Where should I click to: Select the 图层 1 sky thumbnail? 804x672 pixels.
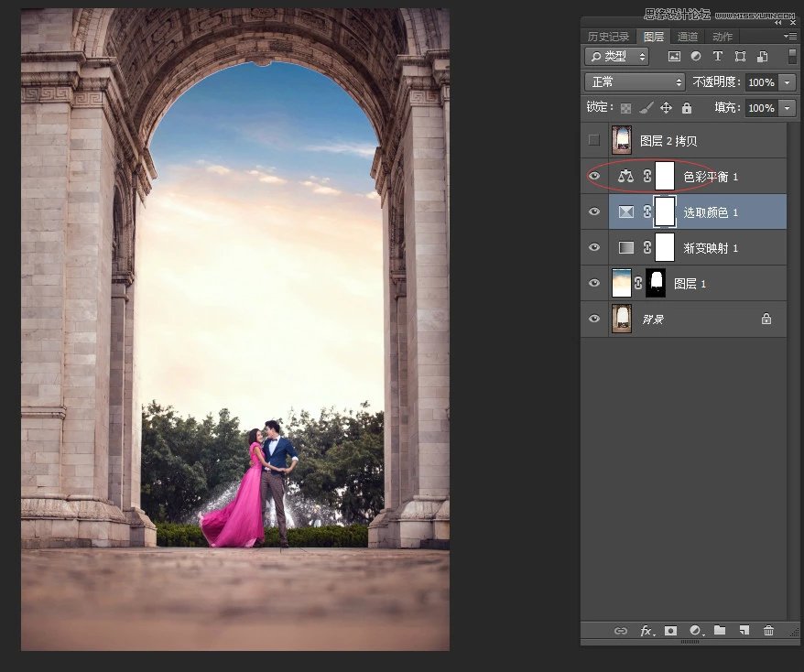[x=622, y=282]
